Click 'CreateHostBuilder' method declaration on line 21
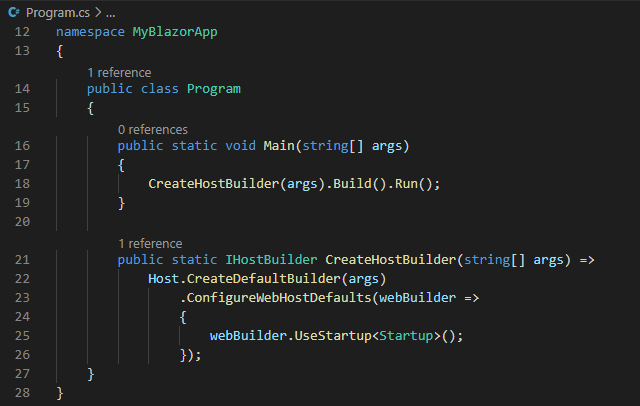This screenshot has width=640, height=406. coord(391,260)
